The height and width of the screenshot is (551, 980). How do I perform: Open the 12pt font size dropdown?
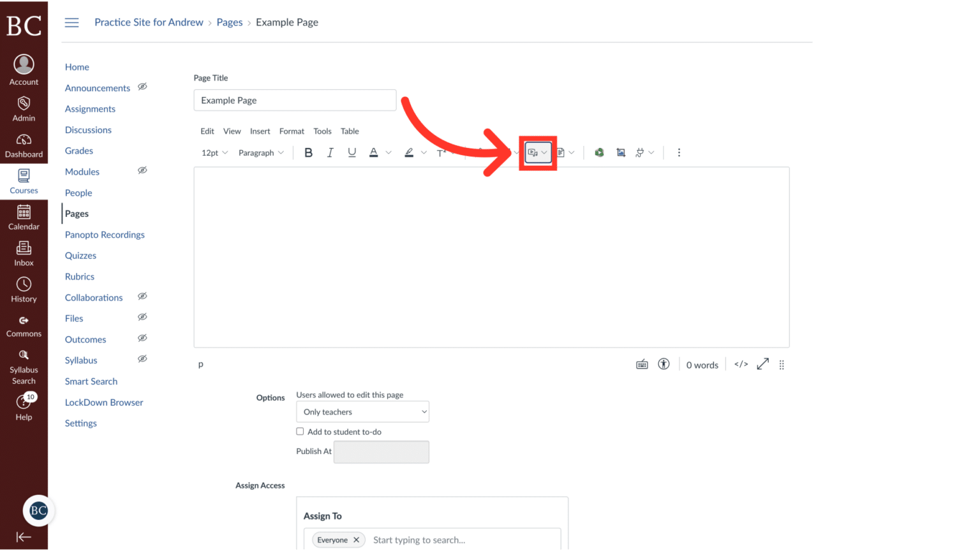coord(214,152)
